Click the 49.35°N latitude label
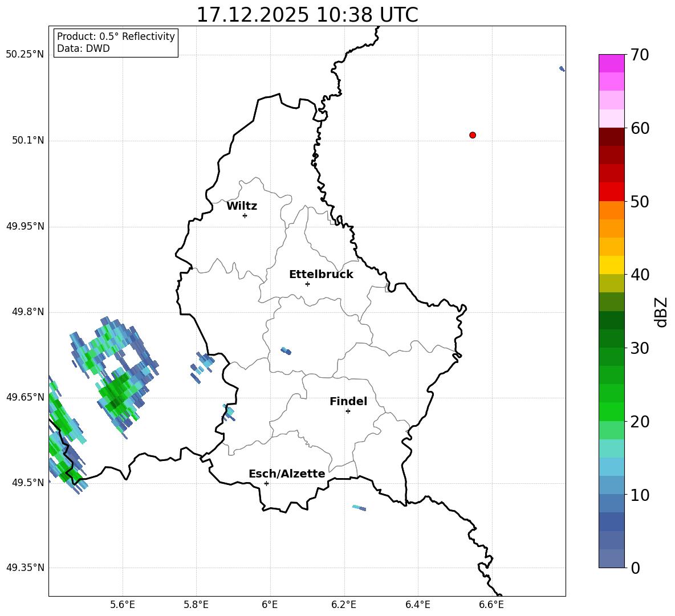Image resolution: width=675 pixels, height=616 pixels. [25, 568]
